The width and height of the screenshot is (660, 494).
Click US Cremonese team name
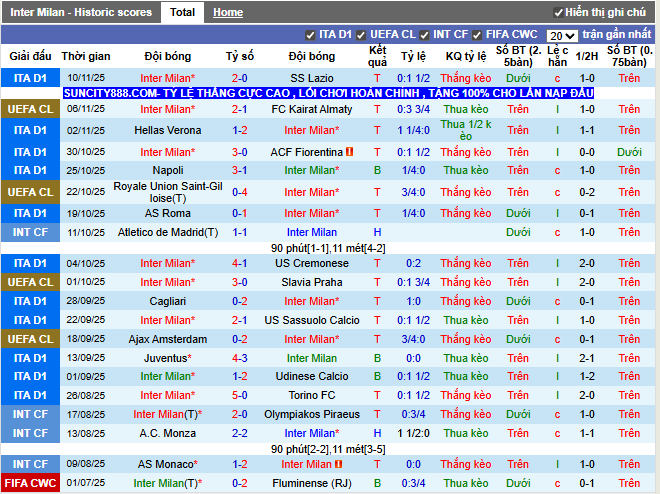312,263
